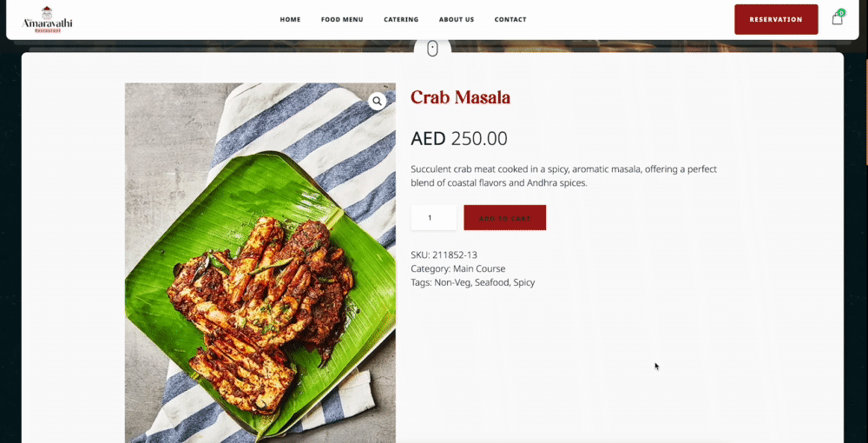Click the magnifier zoom icon on image
Screen dimensions: 868x443
[377, 101]
